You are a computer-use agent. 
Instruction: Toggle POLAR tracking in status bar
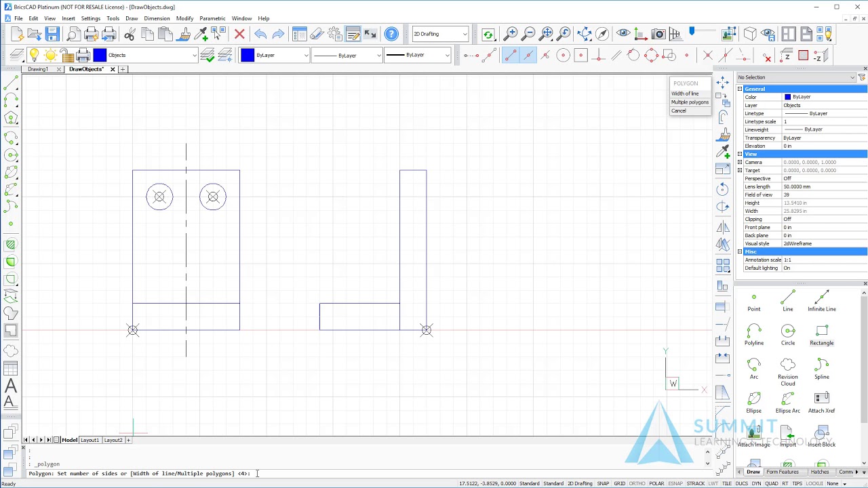[x=656, y=483]
